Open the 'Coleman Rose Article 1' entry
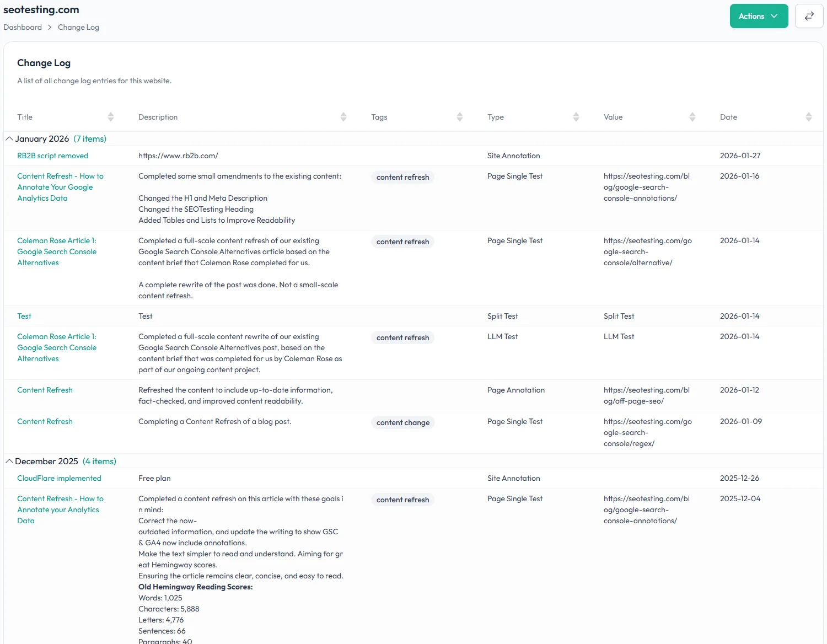Image resolution: width=827 pixels, height=644 pixels. (57, 251)
